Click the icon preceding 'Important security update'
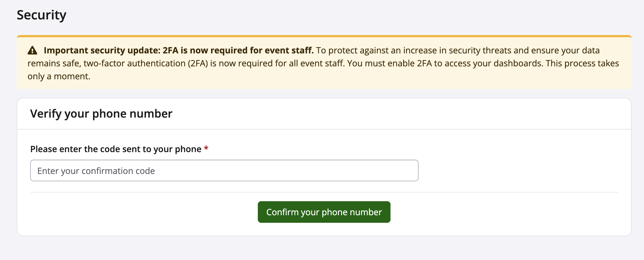Viewport: 644px width, 260px height. [x=32, y=50]
